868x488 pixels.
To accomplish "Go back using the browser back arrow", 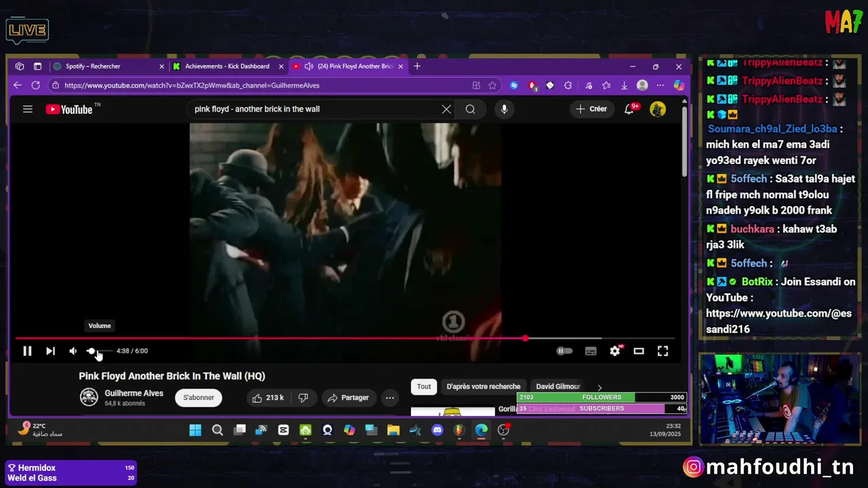I will [x=18, y=85].
